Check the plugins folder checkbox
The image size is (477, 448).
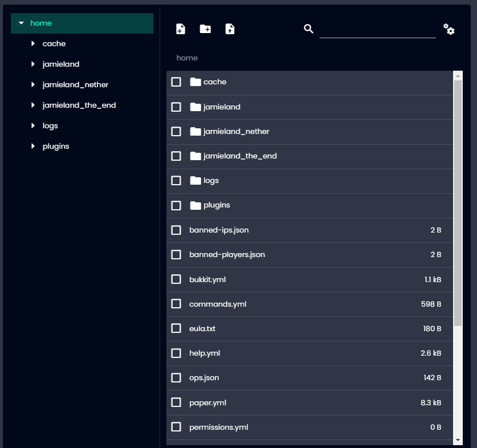[176, 205]
